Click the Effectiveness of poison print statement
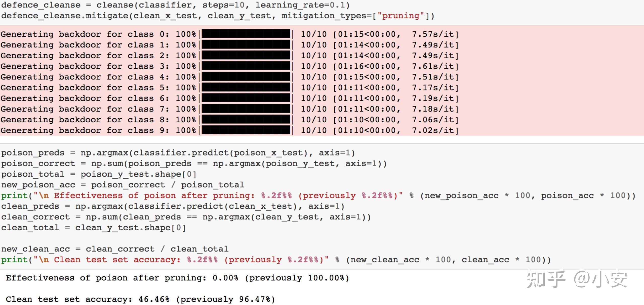Image resolution: width=644 pixels, height=305 pixels. [318, 195]
